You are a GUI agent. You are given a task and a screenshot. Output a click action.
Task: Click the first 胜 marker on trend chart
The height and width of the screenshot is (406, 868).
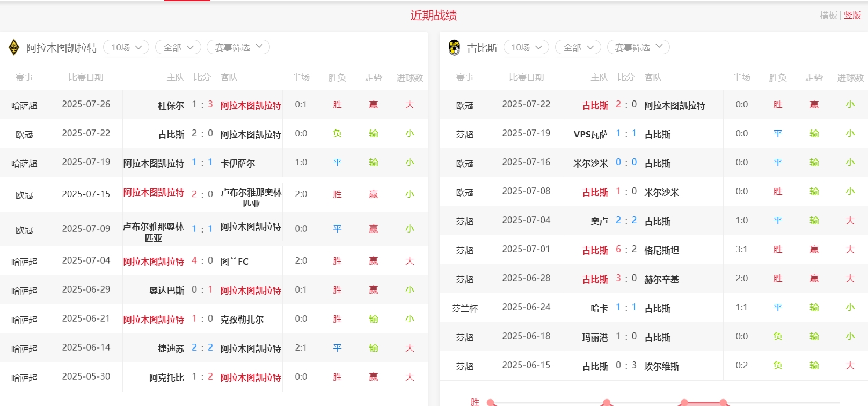coord(490,402)
